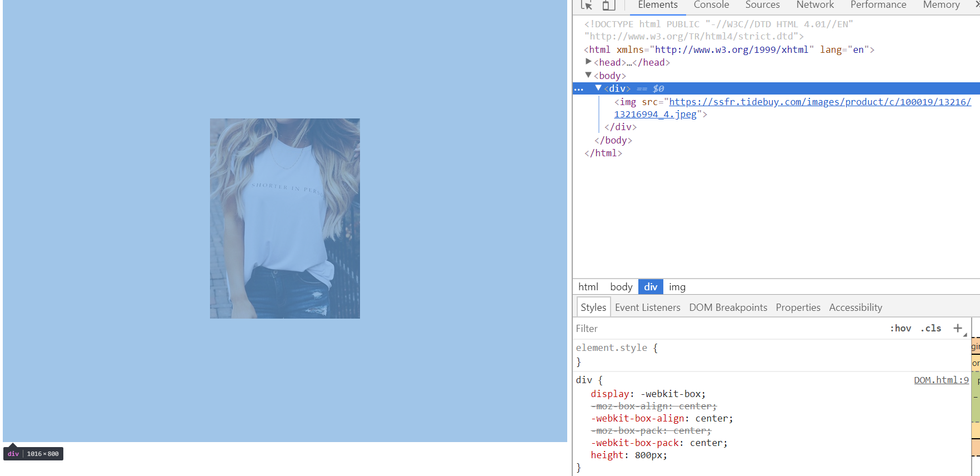
Task: Select the closing </html> tag row
Action: coord(603,153)
